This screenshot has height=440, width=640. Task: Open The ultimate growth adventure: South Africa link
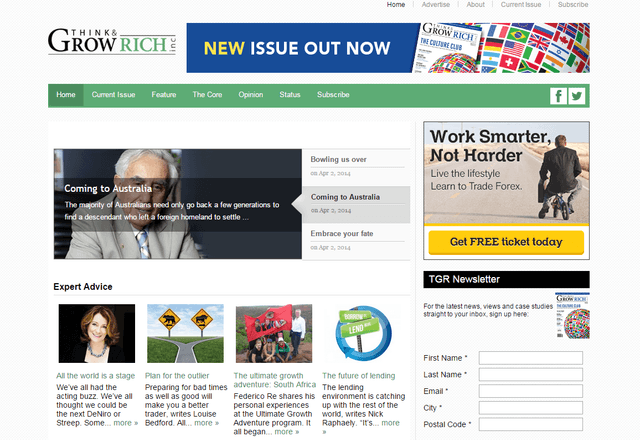pos(275,380)
